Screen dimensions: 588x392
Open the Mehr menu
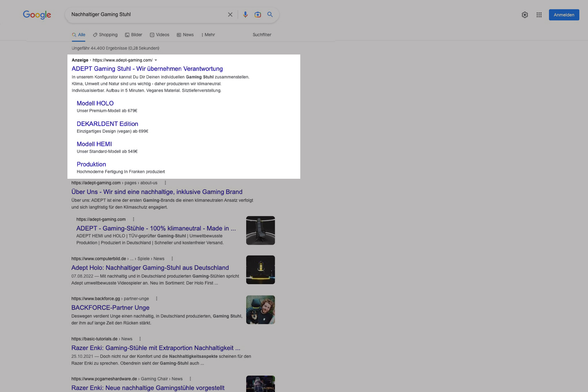click(208, 35)
